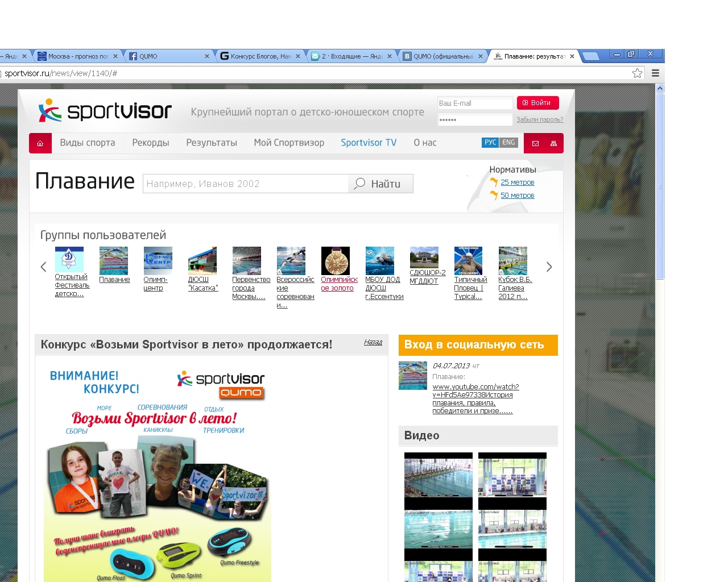
Task: Open Кубок В.Б. Галиева group thumbnail
Action: [513, 261]
